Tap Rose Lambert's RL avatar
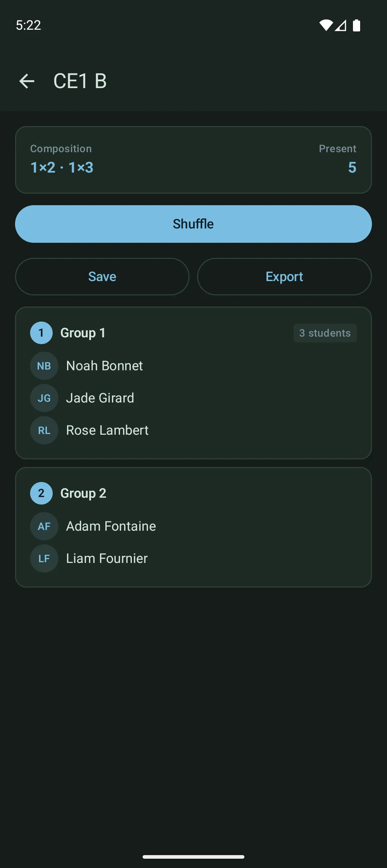The width and height of the screenshot is (387, 868). [44, 430]
